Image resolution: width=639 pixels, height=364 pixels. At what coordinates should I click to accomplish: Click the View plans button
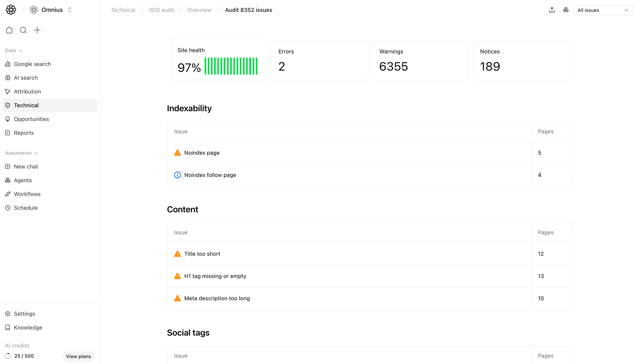pos(78,356)
